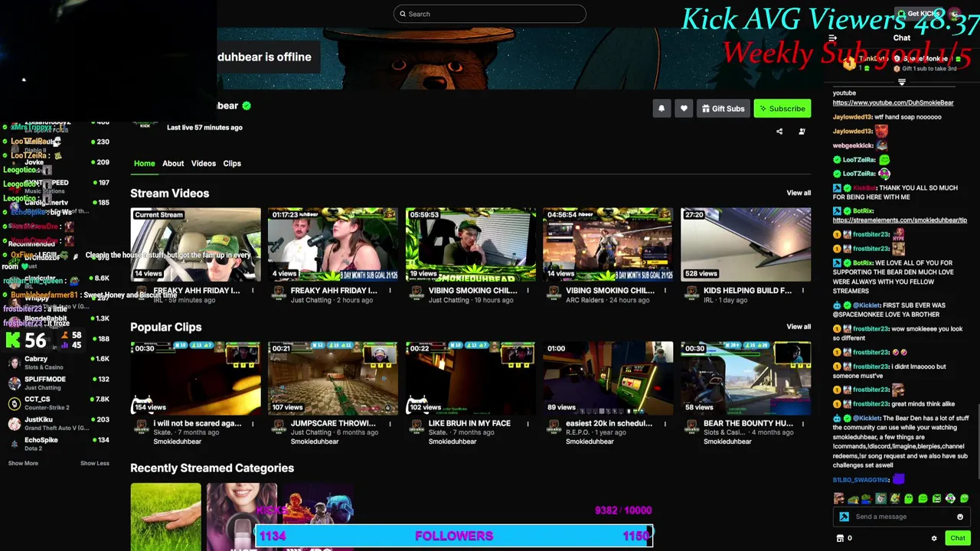Open the streamelements tip link in chat
The height and width of the screenshot is (551, 980).
[900, 220]
